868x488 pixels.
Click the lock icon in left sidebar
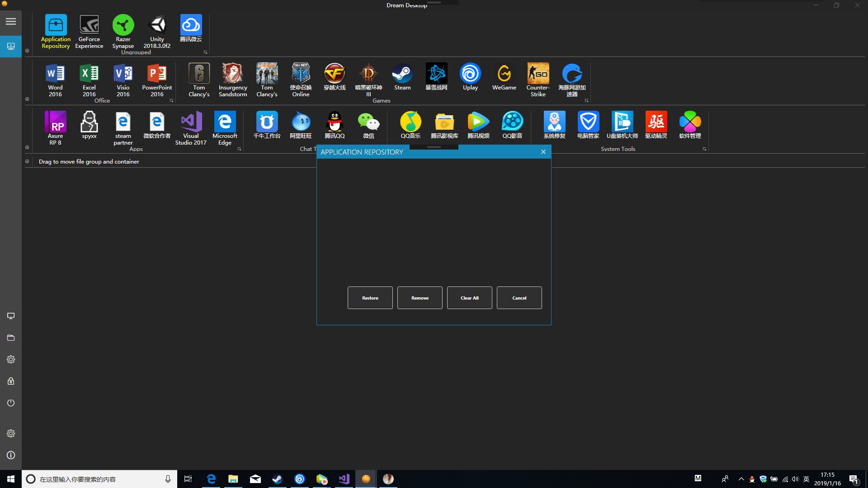pos(11,381)
